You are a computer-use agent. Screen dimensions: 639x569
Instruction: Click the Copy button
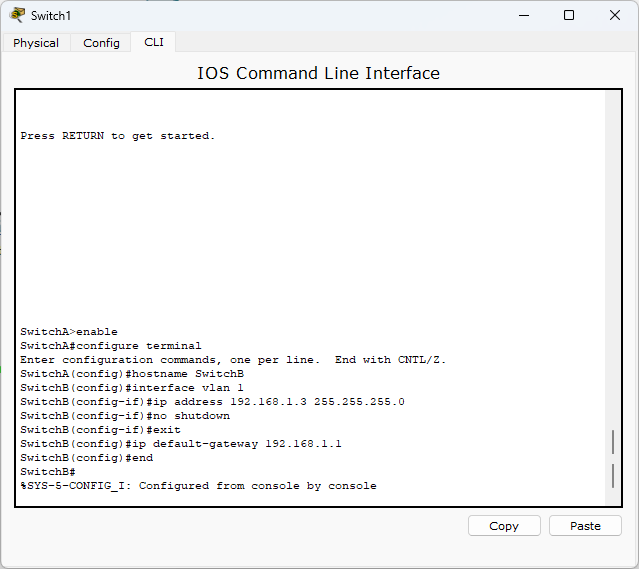click(x=504, y=526)
